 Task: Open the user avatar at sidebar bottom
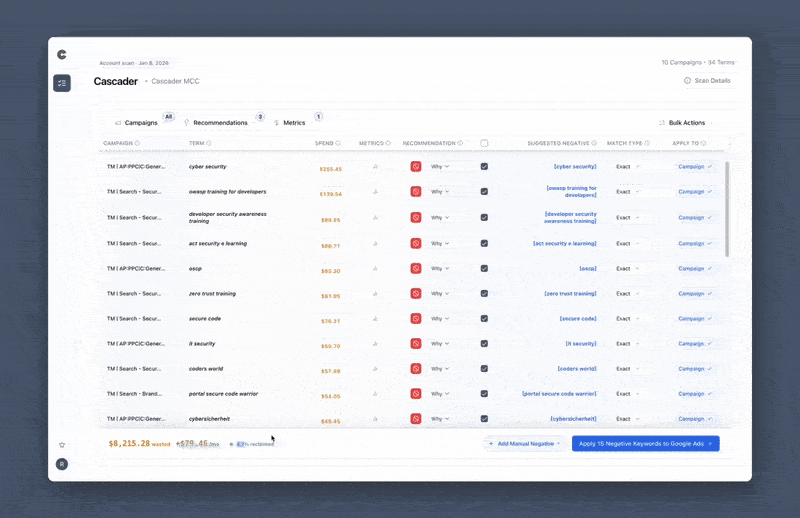click(62, 464)
